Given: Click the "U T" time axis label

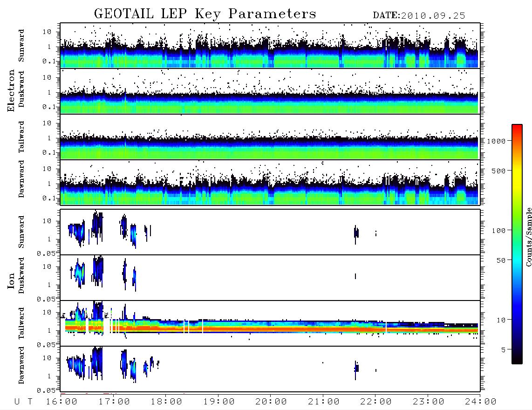Looking at the screenshot, I should pyautogui.click(x=23, y=402).
